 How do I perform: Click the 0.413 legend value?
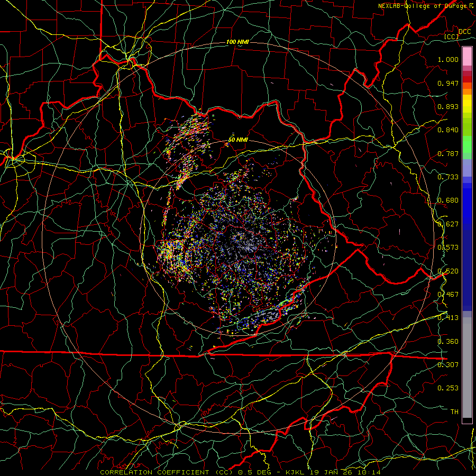click(448, 318)
